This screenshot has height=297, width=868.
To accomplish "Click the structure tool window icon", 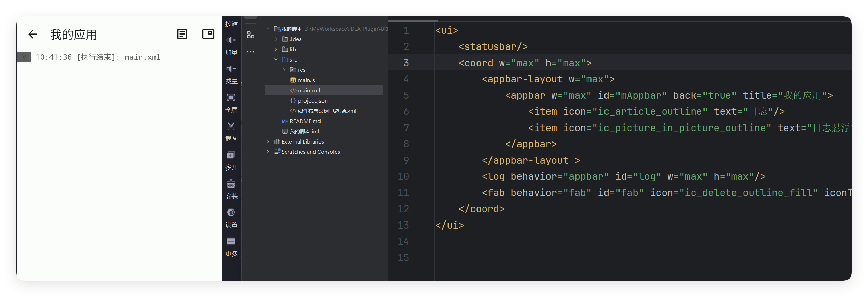I will click(251, 35).
